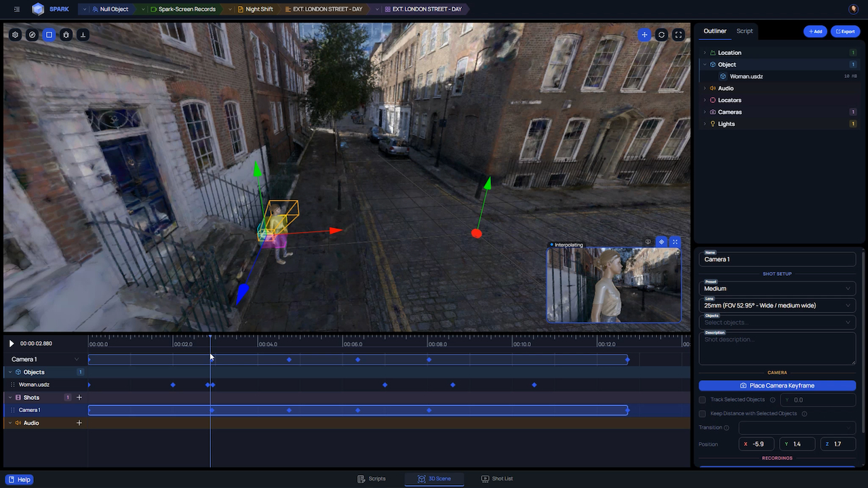Click the compass navigation icon in viewport
Image resolution: width=868 pixels, height=488 pixels.
tap(32, 35)
